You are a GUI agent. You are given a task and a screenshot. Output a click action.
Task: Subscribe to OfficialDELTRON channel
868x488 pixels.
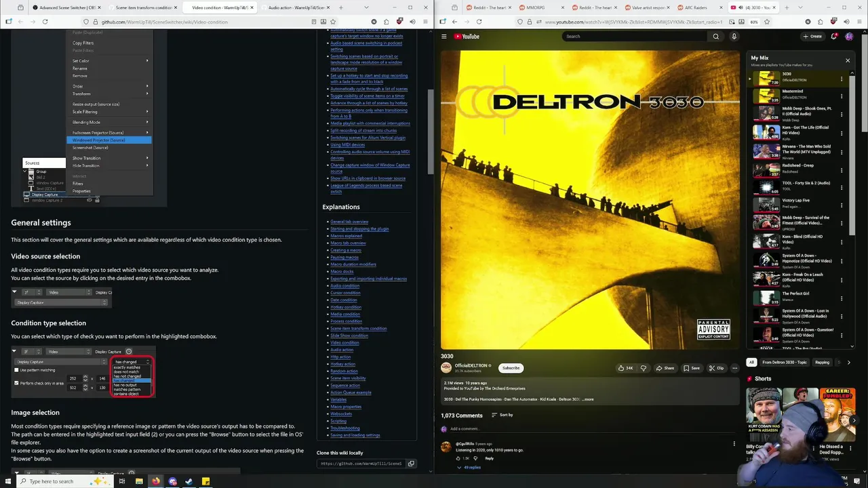coord(511,368)
